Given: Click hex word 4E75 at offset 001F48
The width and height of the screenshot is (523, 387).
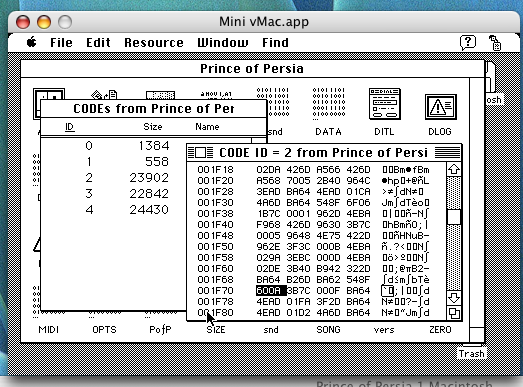Looking at the screenshot, I should tap(329, 236).
